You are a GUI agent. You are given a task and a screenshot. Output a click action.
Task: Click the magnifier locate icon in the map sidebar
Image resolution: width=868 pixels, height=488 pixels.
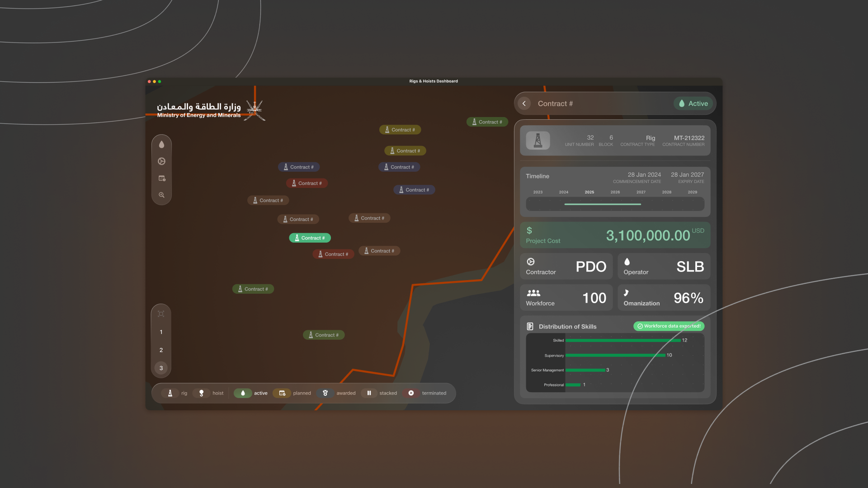point(161,195)
